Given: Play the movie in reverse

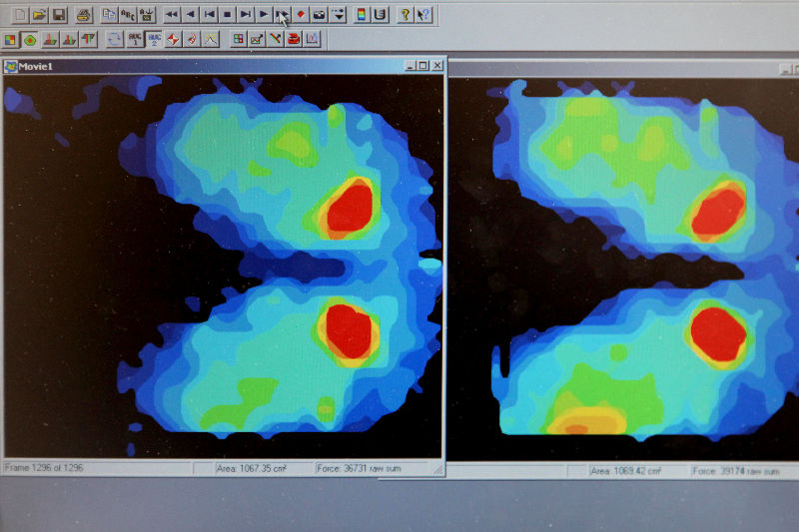Looking at the screenshot, I should pyautogui.click(x=191, y=15).
